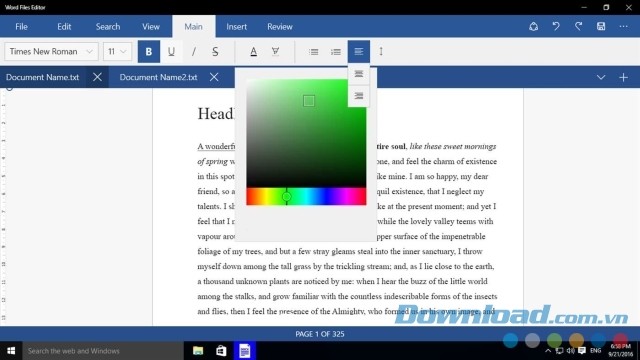The height and width of the screenshot is (360, 640).
Task: Open Word Files Editor taskbar icon
Action: (244, 351)
